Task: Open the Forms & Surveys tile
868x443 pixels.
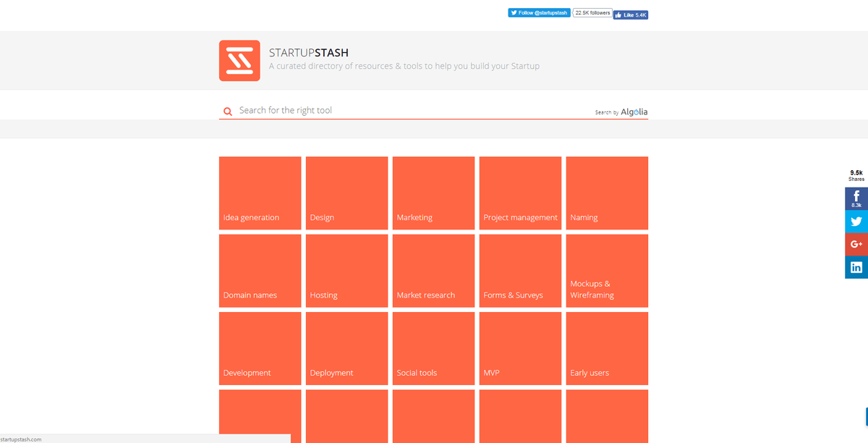Action: pyautogui.click(x=521, y=271)
